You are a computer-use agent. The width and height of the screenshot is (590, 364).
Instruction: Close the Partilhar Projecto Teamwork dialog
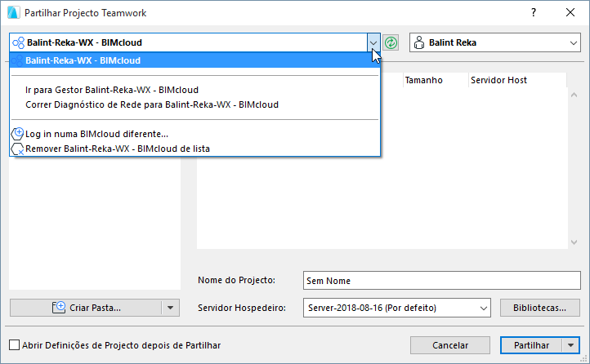tap(570, 12)
